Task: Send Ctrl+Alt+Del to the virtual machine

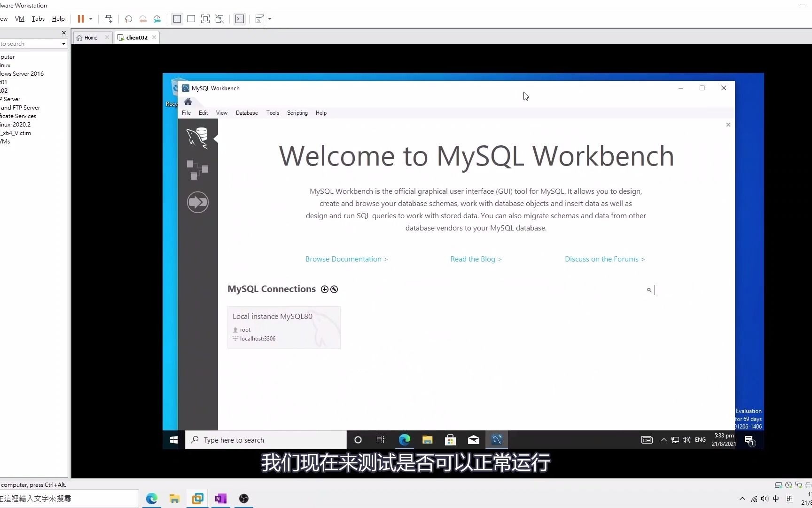Action: click(x=109, y=19)
